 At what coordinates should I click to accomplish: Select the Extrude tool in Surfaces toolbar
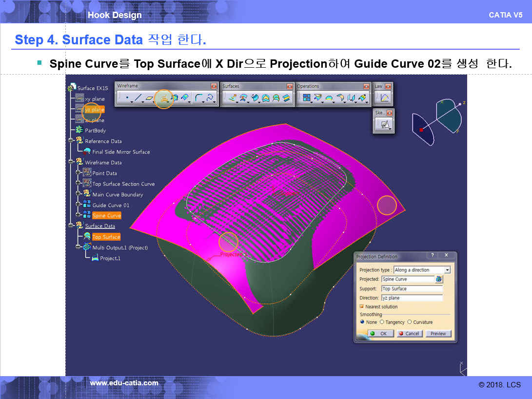[x=232, y=98]
